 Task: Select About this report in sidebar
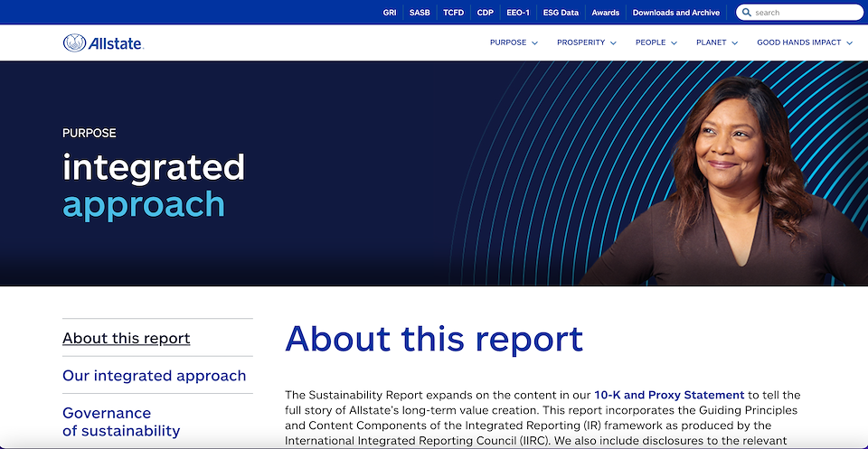tap(127, 339)
